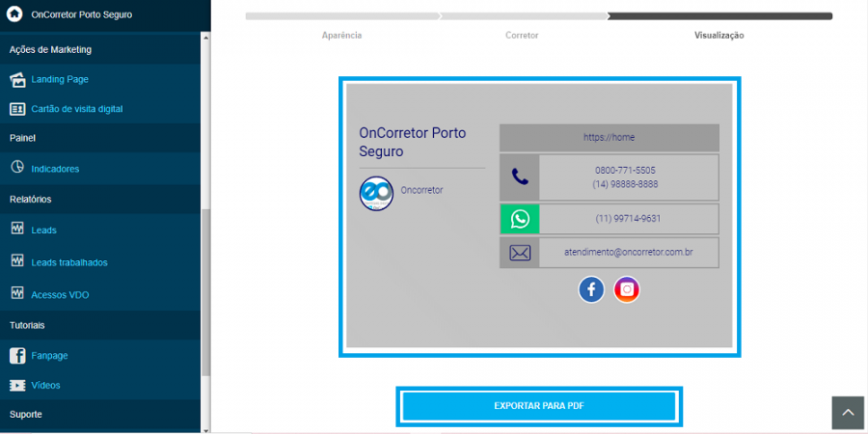Click the Exportar para PDF button
868x434 pixels.
(539, 406)
